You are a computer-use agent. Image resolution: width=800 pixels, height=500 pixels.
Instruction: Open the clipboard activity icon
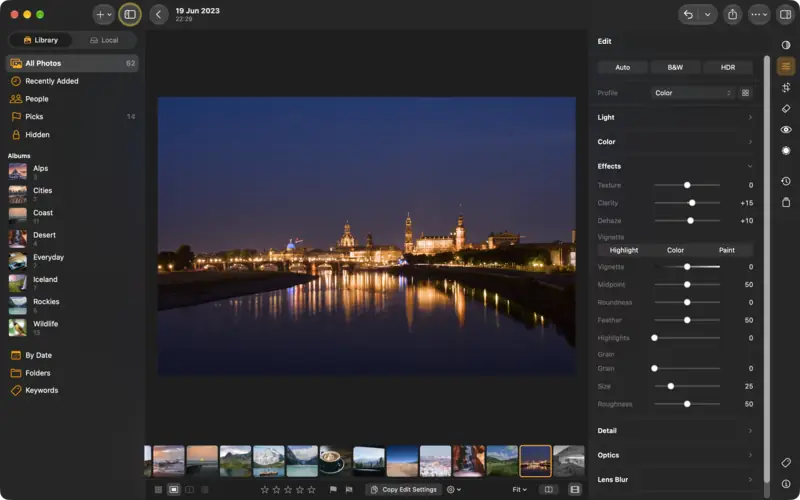click(x=786, y=203)
